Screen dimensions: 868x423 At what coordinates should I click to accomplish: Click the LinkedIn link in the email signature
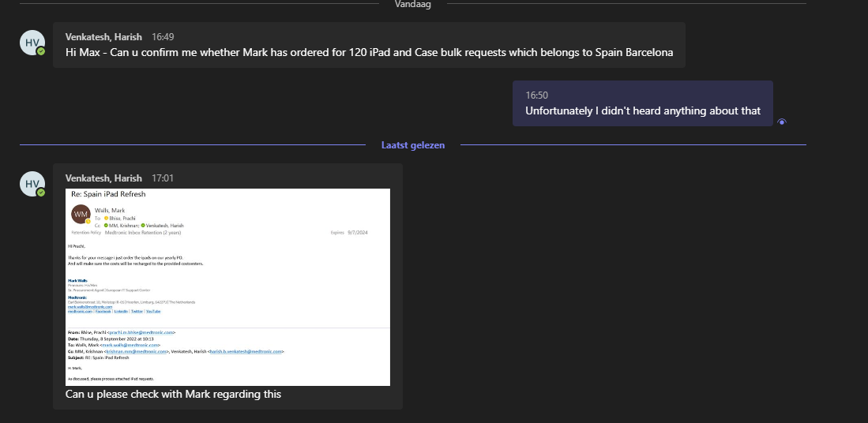121,312
